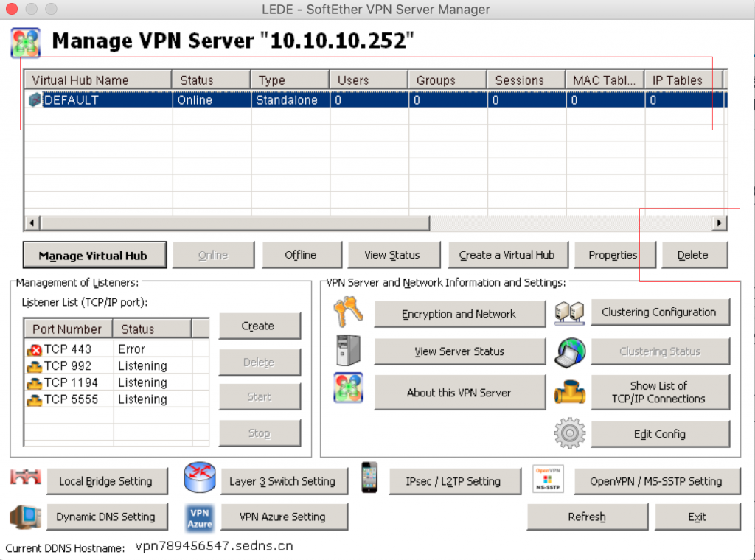
Task: Open IPsec / L2TP Setting
Action: tap(455, 482)
